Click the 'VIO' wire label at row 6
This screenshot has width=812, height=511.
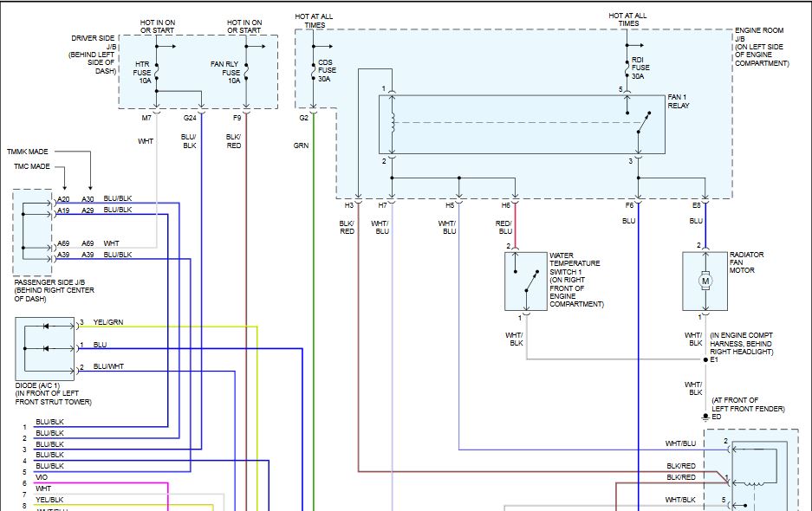(42, 477)
